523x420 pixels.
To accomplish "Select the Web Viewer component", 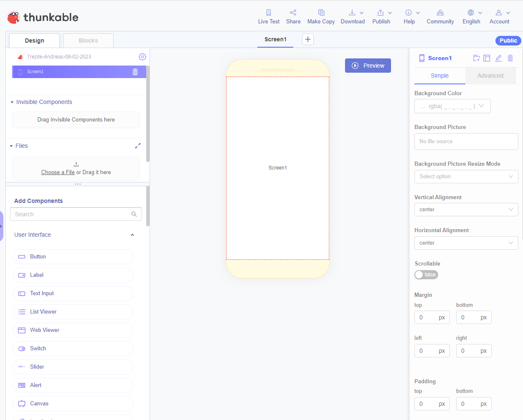I will (x=73, y=330).
